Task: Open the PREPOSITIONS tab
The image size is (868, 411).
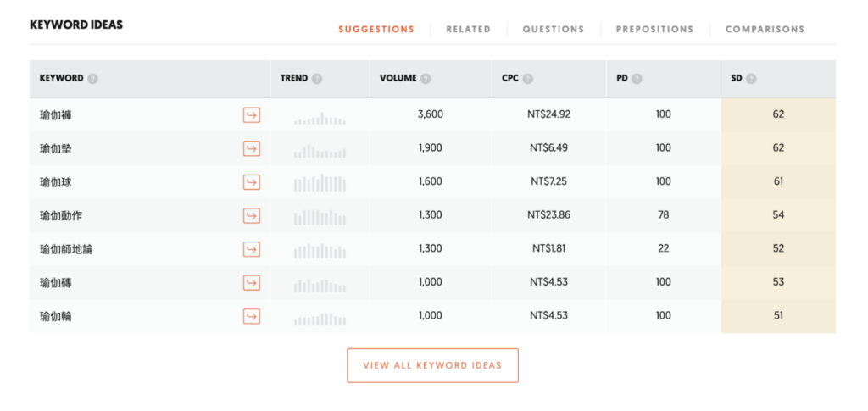Action: pyautogui.click(x=655, y=30)
